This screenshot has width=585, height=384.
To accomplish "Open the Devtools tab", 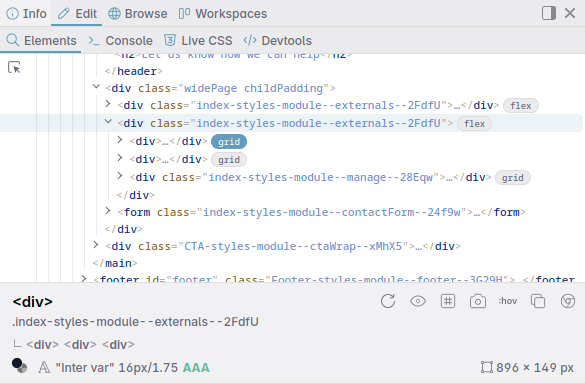I will coord(277,40).
